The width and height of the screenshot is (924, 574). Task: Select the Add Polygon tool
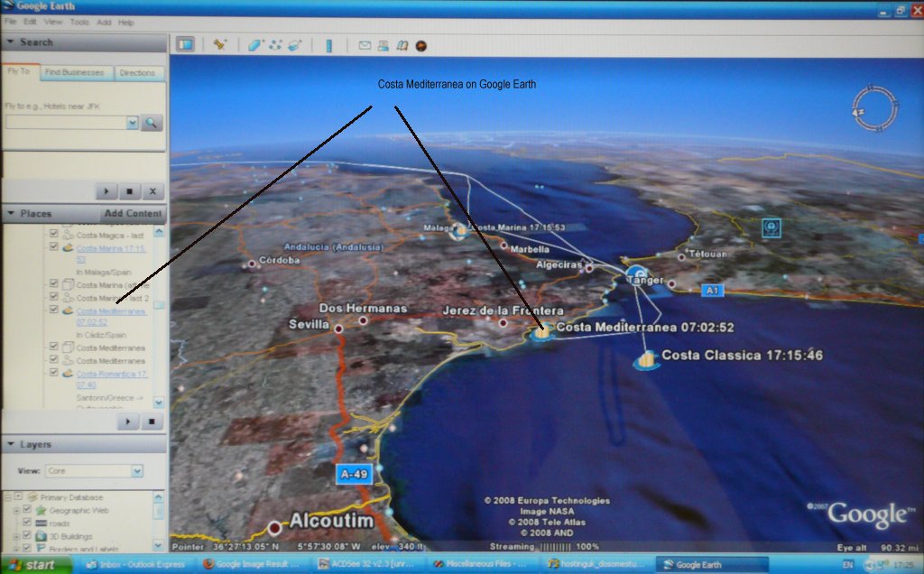[x=255, y=45]
